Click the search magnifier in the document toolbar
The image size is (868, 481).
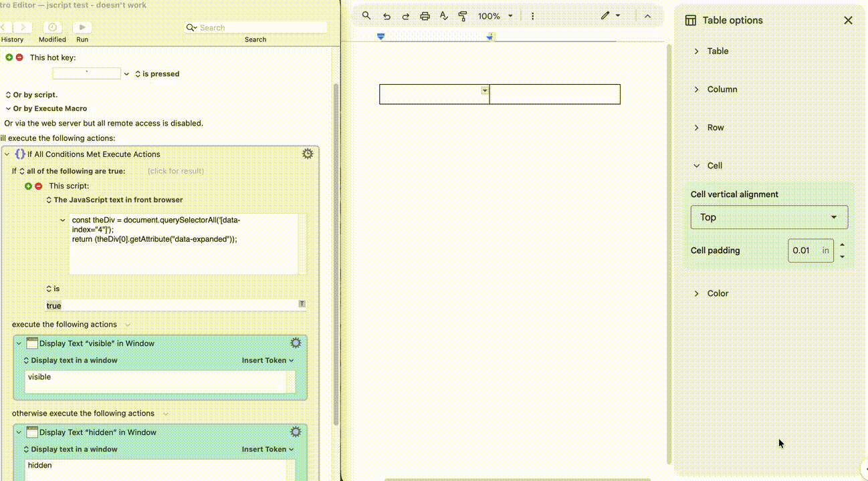coord(366,16)
